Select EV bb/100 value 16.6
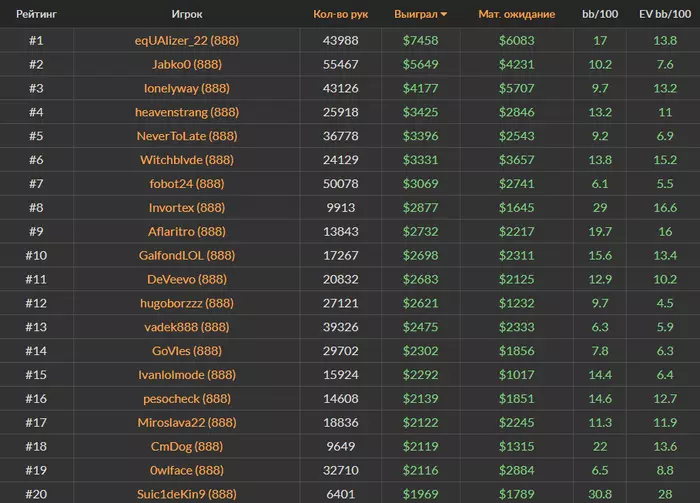The width and height of the screenshot is (700, 503). click(665, 208)
